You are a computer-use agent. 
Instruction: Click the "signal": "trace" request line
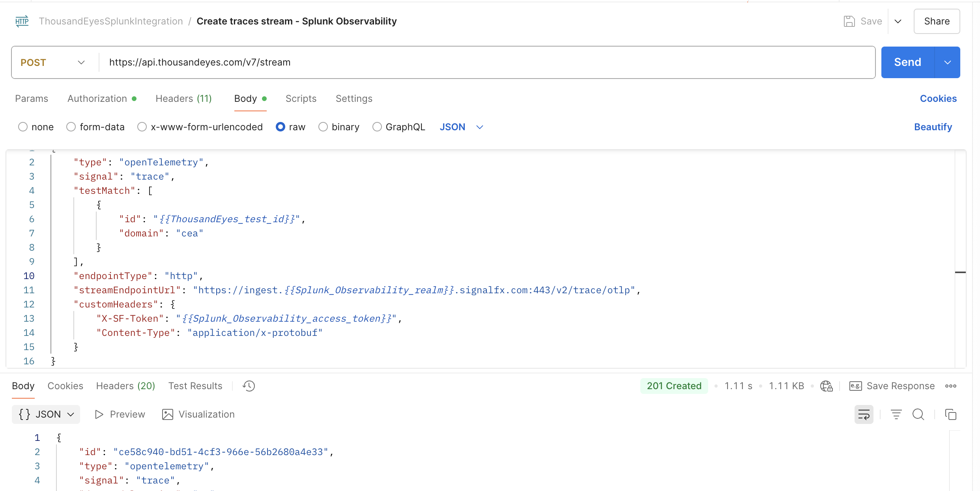(124, 176)
